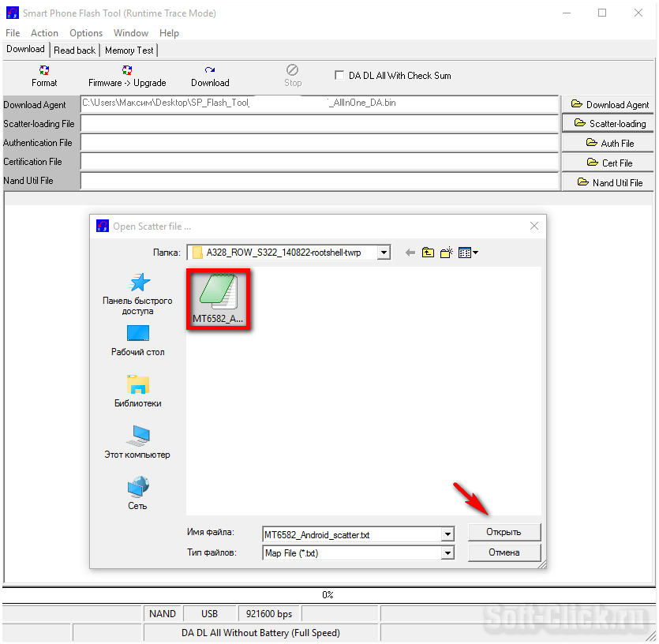Open Рабочий стол in the places sidebar
This screenshot has width=659, height=644.
(x=137, y=340)
